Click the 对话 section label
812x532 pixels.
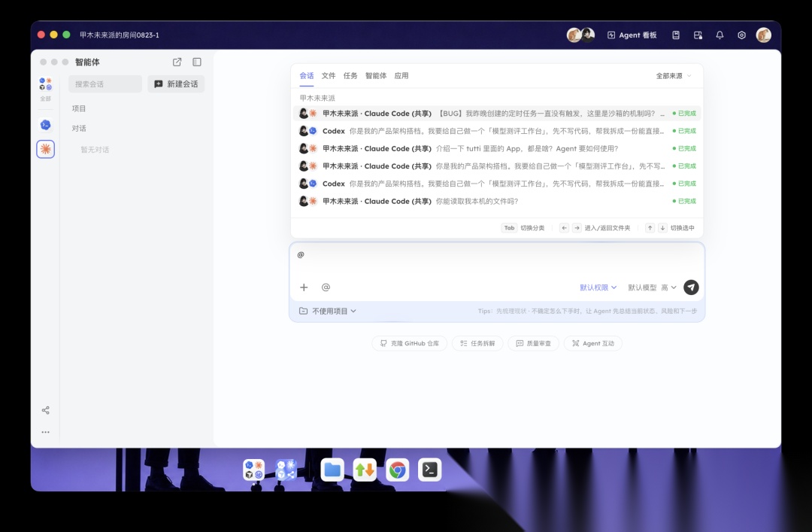(79, 128)
